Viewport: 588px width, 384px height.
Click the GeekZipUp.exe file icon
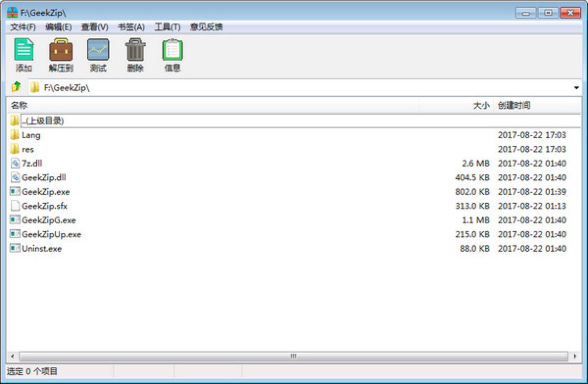(x=15, y=234)
